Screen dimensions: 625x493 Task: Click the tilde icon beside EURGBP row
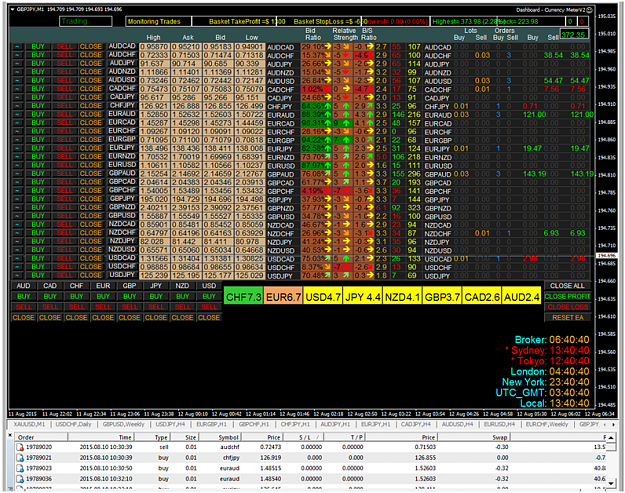point(17,140)
